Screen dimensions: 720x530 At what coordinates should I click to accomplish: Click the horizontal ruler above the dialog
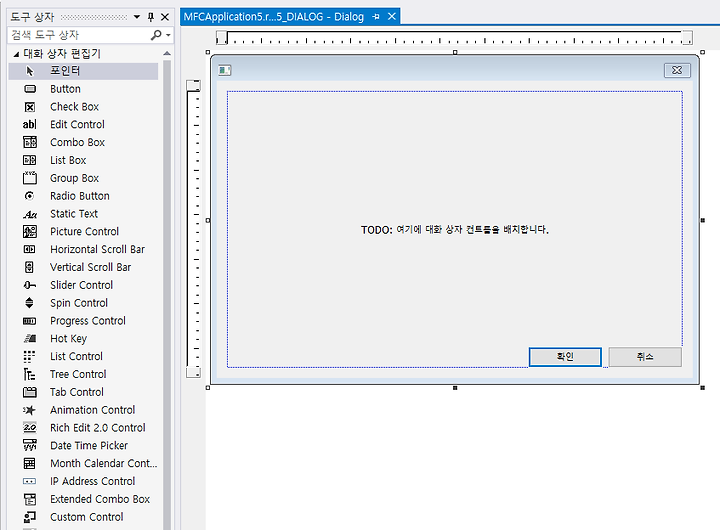[x=454, y=38]
